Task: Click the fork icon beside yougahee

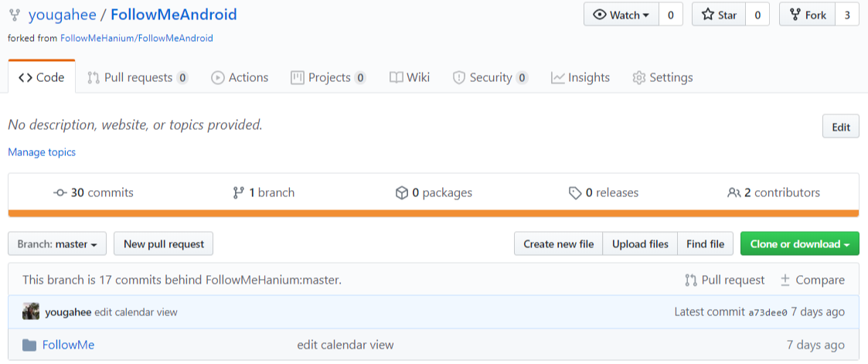Action: coord(15,15)
